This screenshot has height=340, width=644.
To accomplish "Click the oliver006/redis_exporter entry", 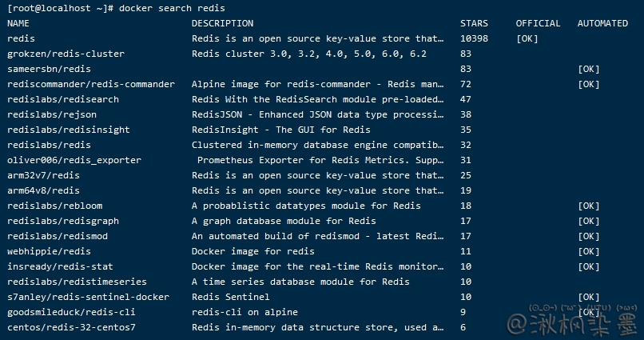I will pyautogui.click(x=74, y=160).
